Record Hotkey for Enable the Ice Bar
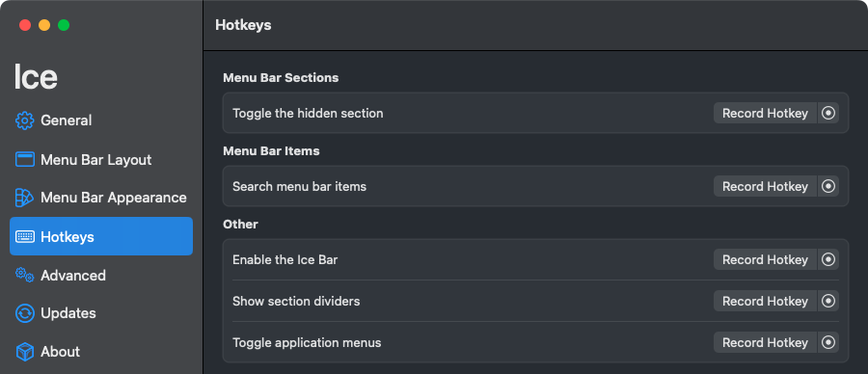The image size is (868, 374). click(765, 259)
